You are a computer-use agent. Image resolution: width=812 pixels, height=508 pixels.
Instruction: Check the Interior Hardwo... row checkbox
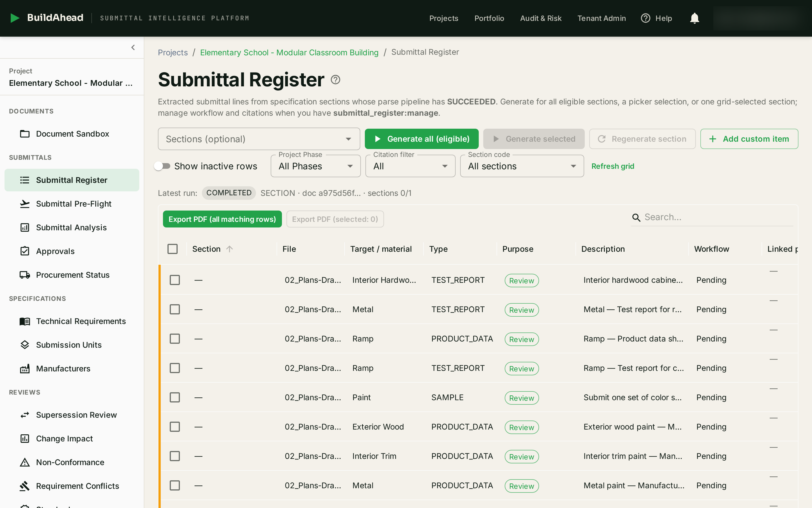(x=175, y=280)
